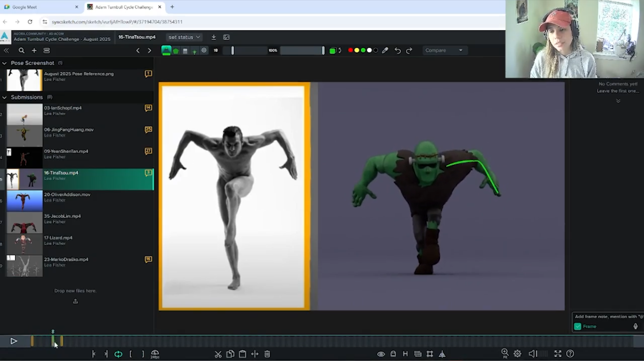Viewport: 644px width, 361px height.
Task: Open the image thumbnail icon beside download
Action: [226, 37]
